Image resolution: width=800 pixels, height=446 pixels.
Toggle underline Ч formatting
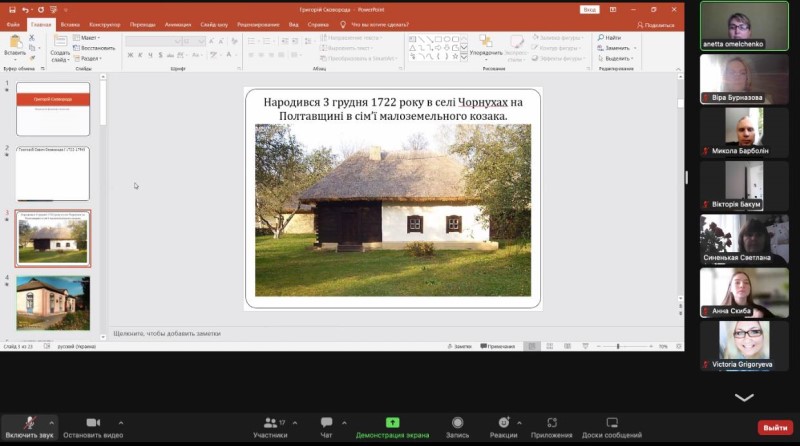pyautogui.click(x=150, y=55)
